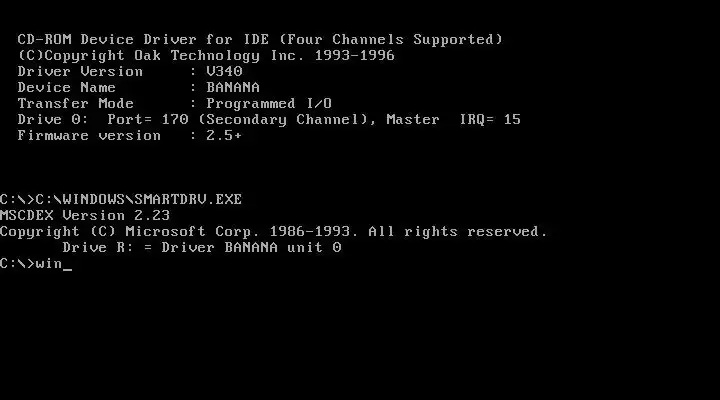The image size is (720, 400).
Task: Click the last C:\> prompt
Action: click(x=17, y=264)
